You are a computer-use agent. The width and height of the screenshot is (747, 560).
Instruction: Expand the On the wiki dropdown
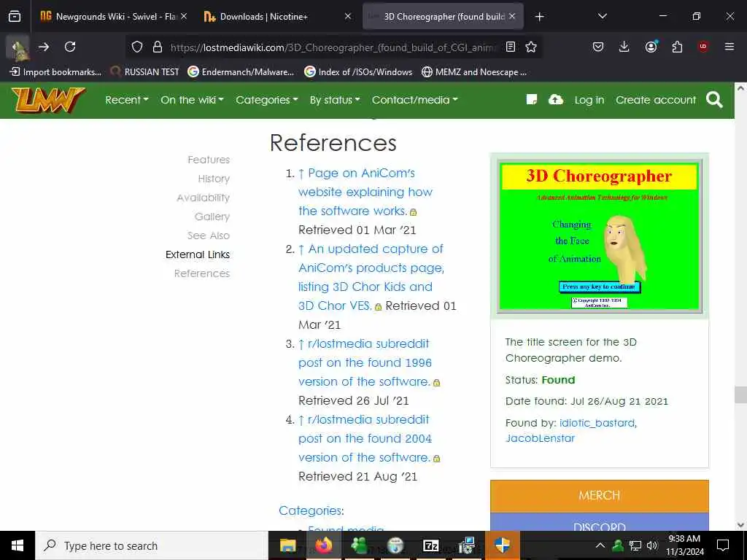point(192,100)
